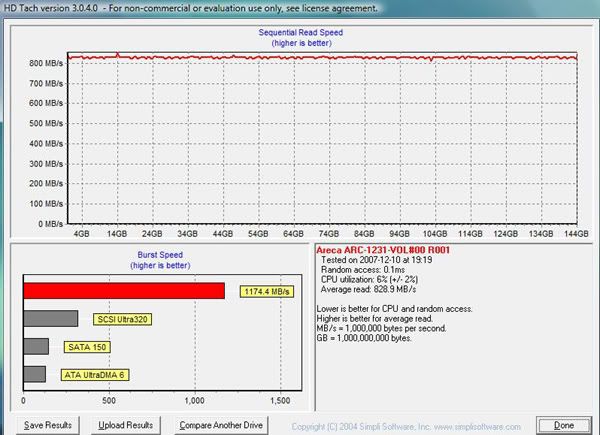Click the SCSI Ultra320 yellow label

(126, 320)
